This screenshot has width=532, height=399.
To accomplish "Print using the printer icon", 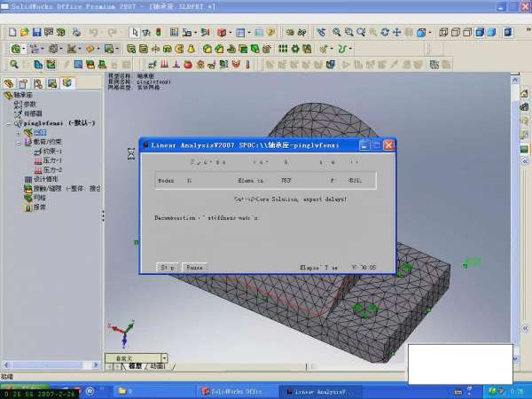I will (x=76, y=32).
